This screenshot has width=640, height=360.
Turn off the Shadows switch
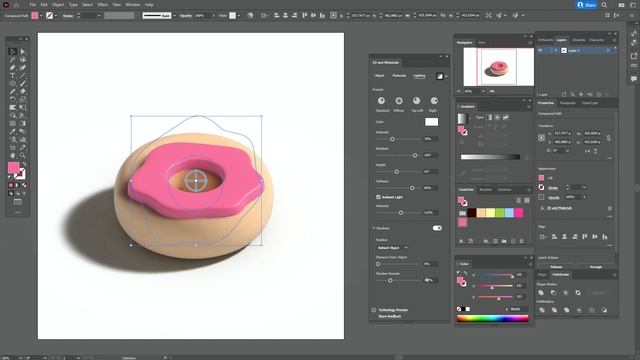(x=437, y=228)
